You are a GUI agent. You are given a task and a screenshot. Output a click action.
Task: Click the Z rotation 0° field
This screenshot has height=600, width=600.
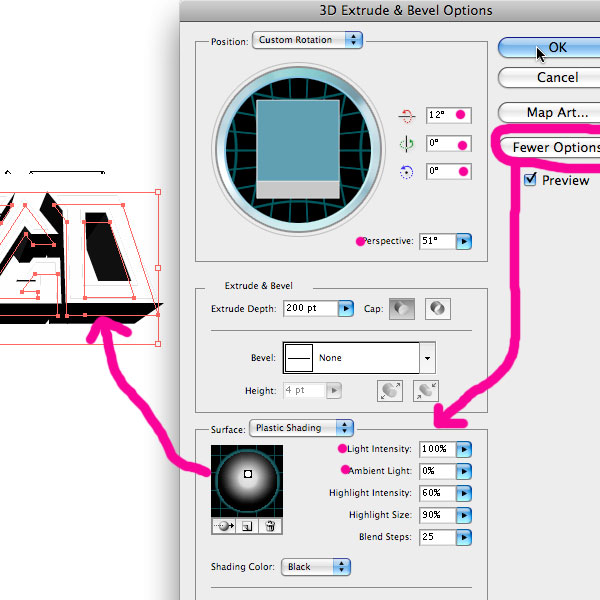pyautogui.click(x=449, y=171)
